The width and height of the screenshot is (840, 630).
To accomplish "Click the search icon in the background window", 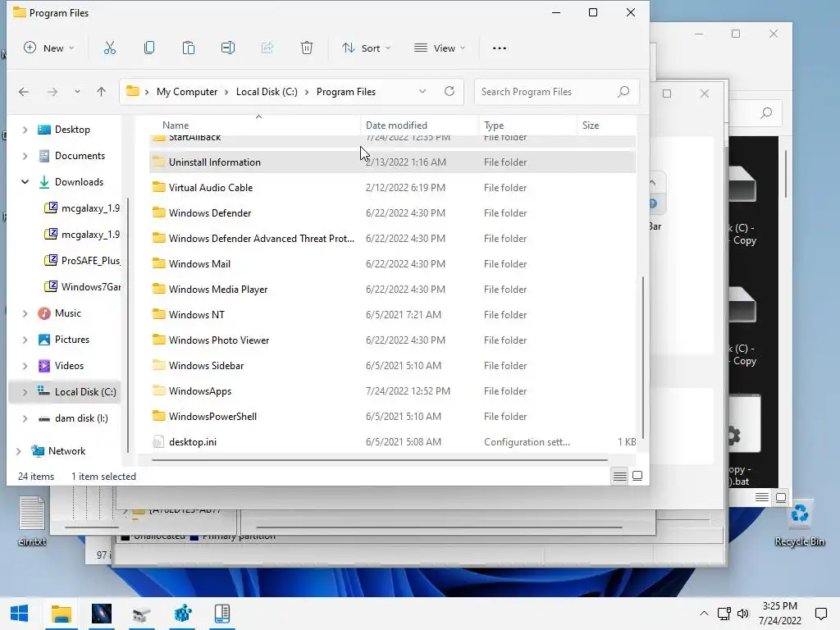I will (766, 113).
